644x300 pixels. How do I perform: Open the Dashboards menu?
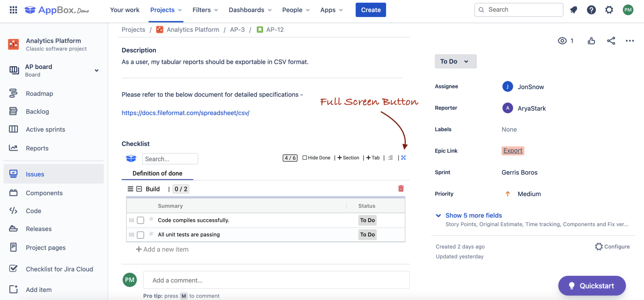[250, 10]
